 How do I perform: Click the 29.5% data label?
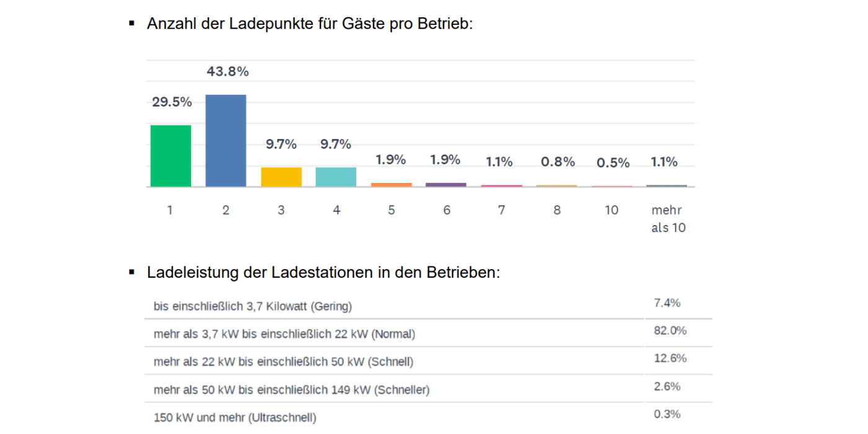click(x=172, y=102)
